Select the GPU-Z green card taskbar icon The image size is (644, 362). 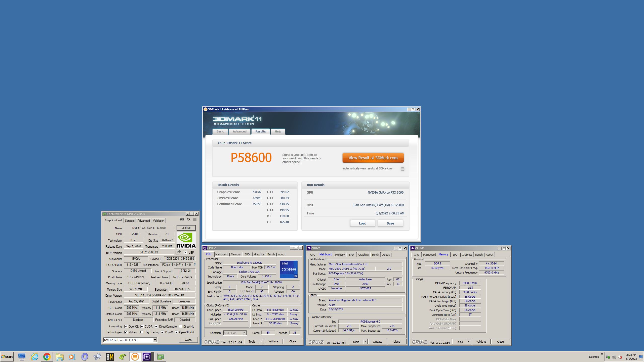click(160, 356)
